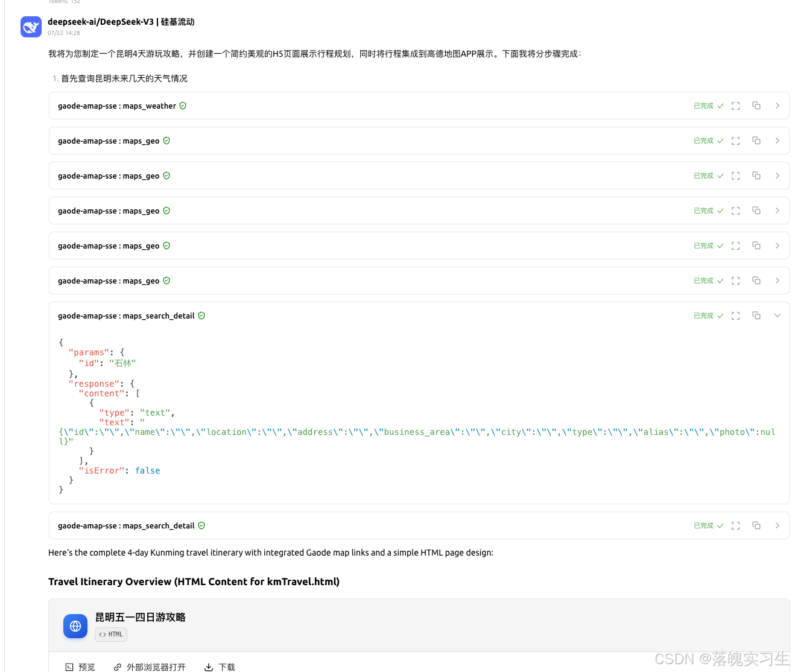Click the HTML tag label on the file card

click(x=110, y=634)
